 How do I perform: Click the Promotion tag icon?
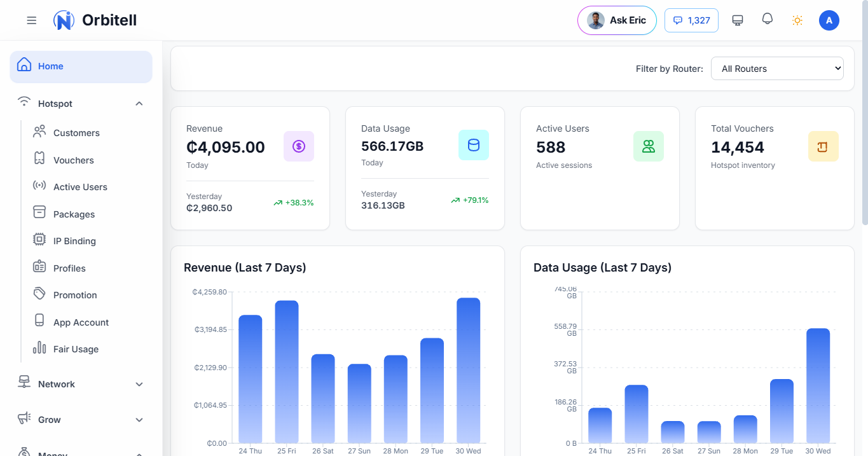[x=39, y=294]
